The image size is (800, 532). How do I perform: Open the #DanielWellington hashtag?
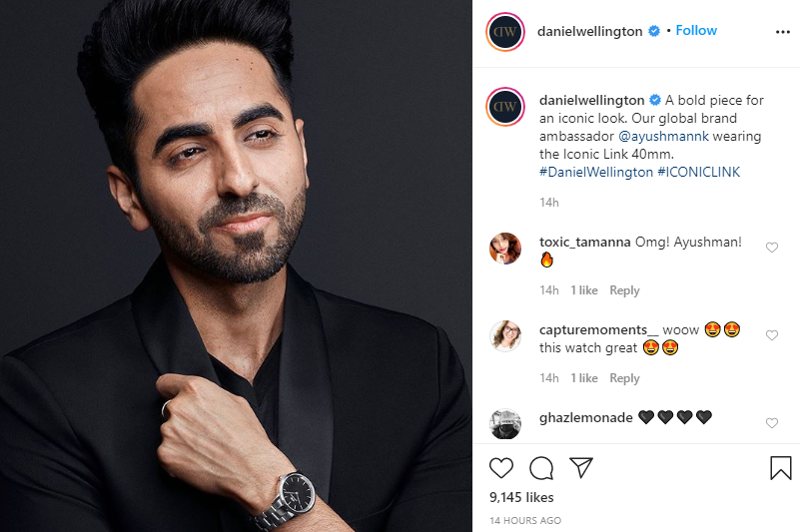(596, 172)
